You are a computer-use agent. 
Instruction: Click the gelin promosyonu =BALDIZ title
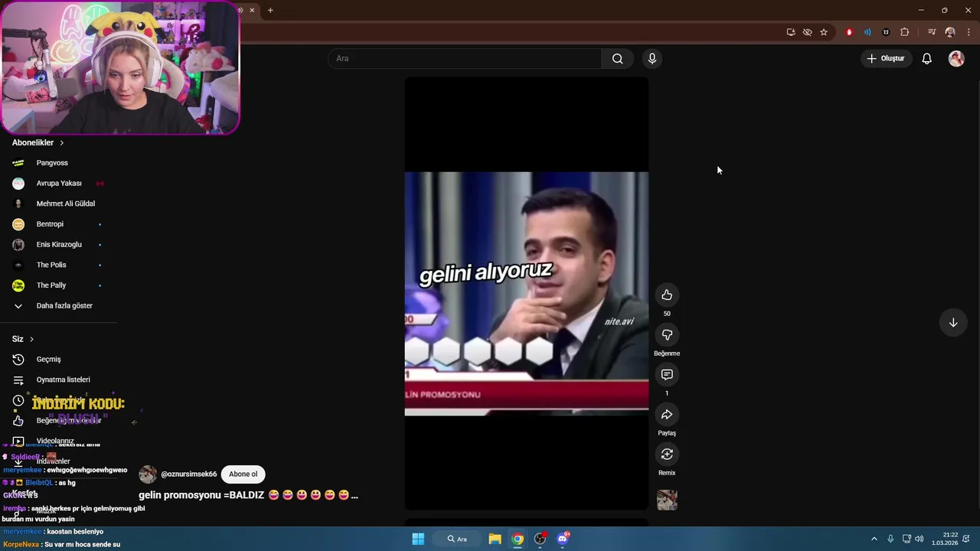[248, 495]
